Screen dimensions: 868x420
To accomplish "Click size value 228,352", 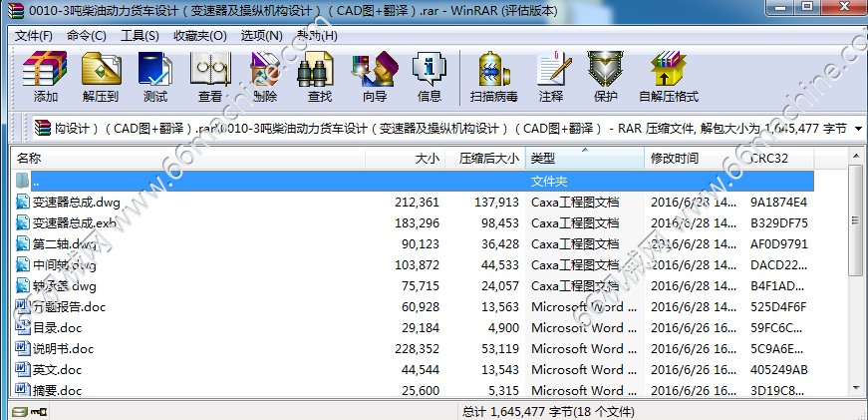I will click(417, 349).
